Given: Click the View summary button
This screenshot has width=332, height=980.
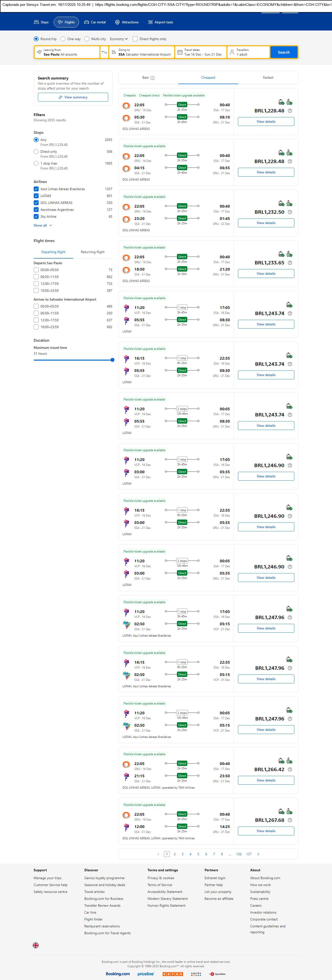Looking at the screenshot, I should 73,97.
